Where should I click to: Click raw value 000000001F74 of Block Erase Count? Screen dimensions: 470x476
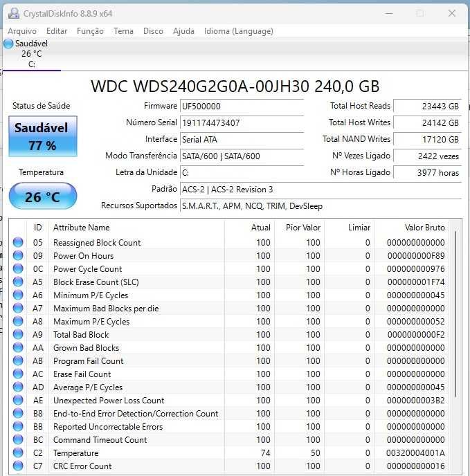pos(416,282)
